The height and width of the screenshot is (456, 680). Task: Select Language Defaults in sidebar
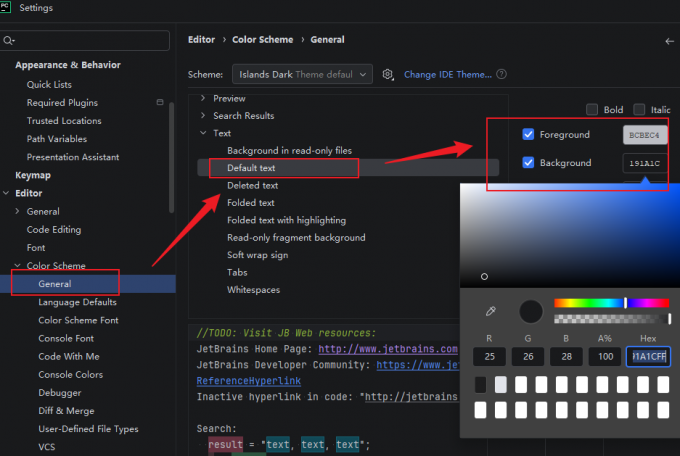pyautogui.click(x=77, y=302)
